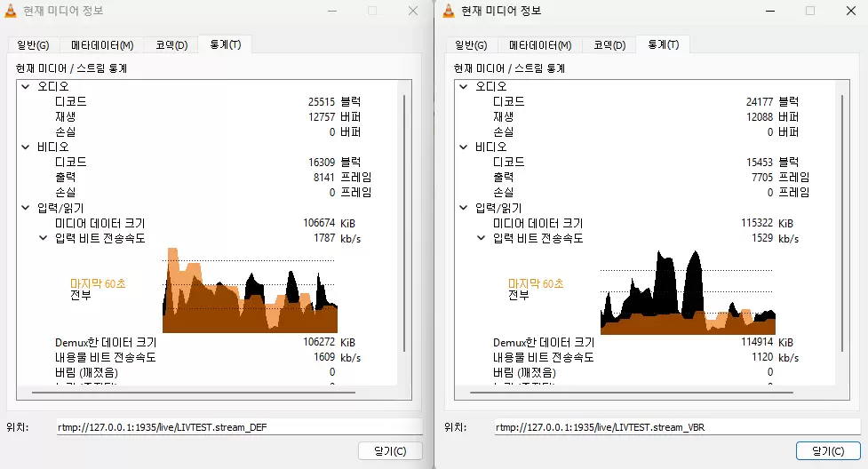
Task: Click value 8141 프레임 in left window
Action: click(x=342, y=177)
